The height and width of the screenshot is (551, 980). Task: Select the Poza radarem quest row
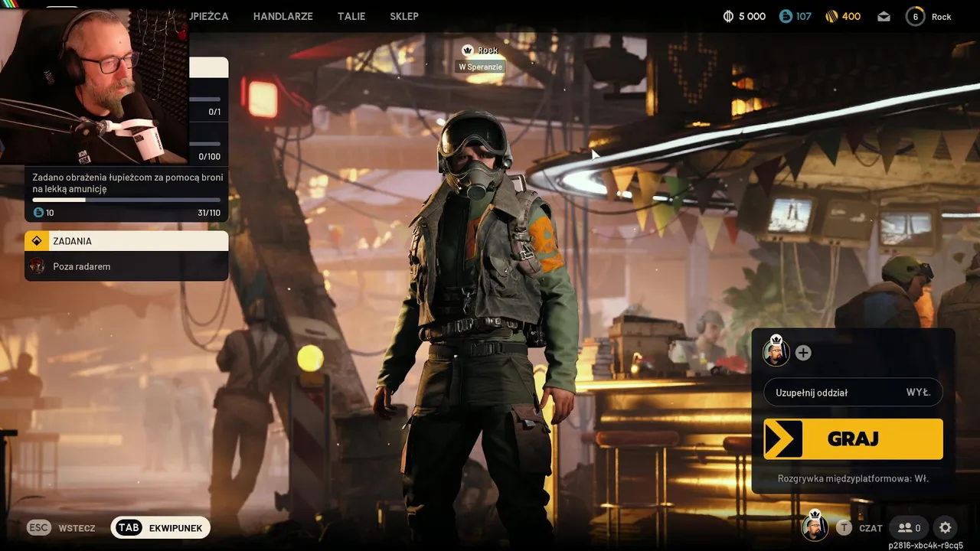pos(126,266)
